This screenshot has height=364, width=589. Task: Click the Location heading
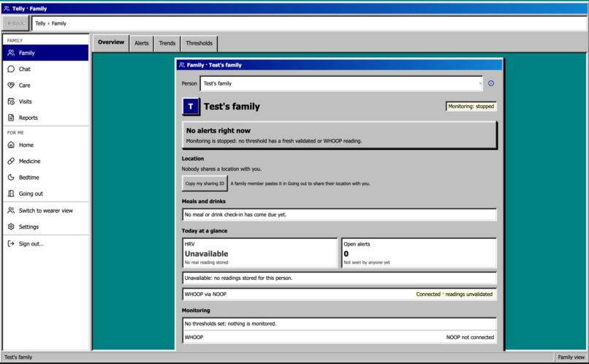(193, 159)
